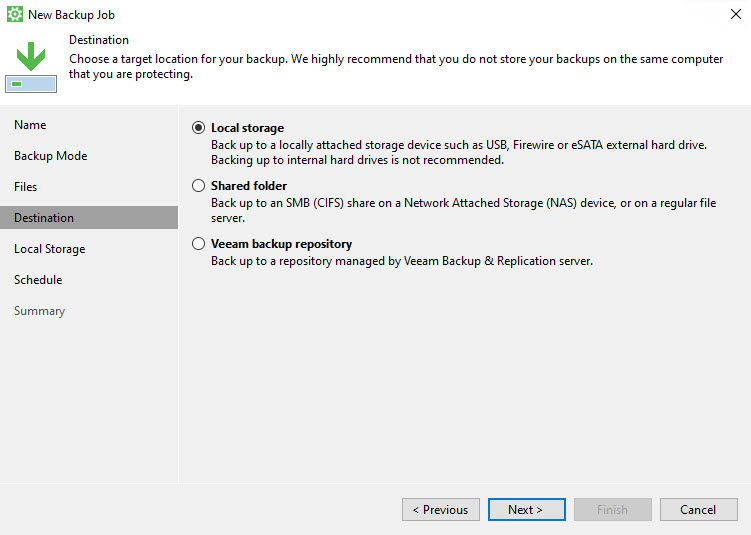Jump to the Local Storage step
This screenshot has height=535, width=751.
point(49,249)
